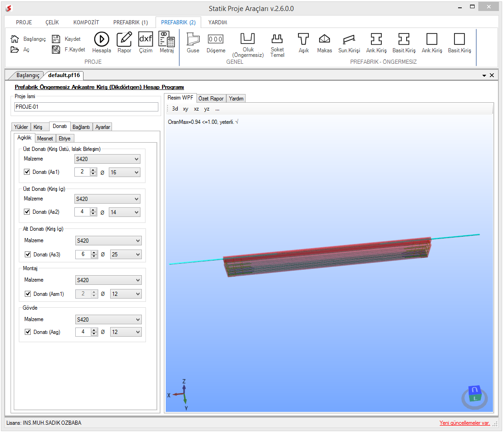Select the I-section Basit.Kiriş tool

coord(404,43)
